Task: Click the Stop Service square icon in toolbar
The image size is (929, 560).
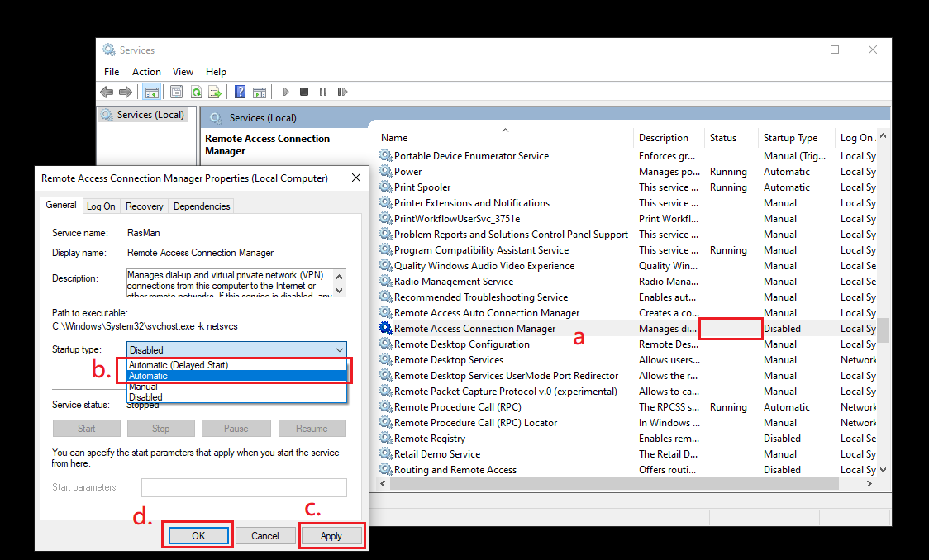Action: pyautogui.click(x=304, y=92)
